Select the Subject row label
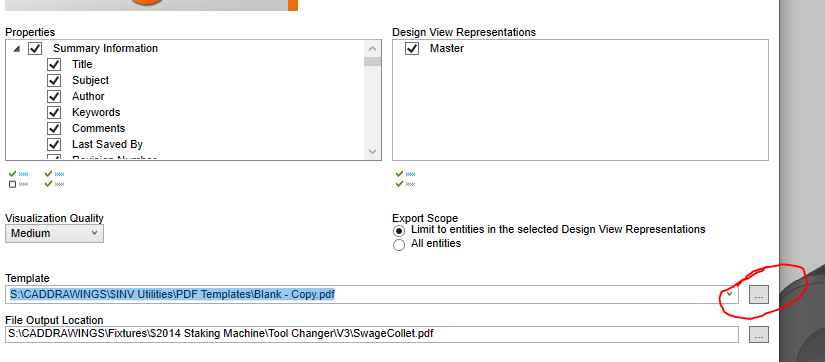The image size is (825, 362). (x=90, y=81)
